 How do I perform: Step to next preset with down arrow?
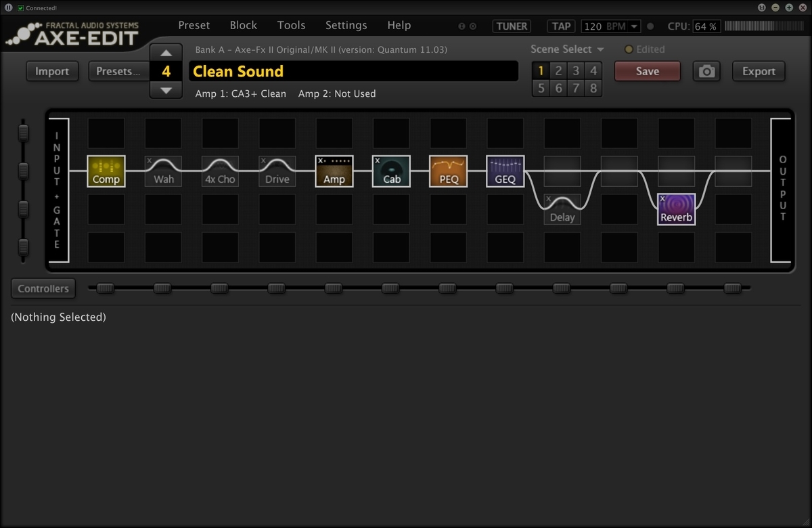(x=166, y=90)
